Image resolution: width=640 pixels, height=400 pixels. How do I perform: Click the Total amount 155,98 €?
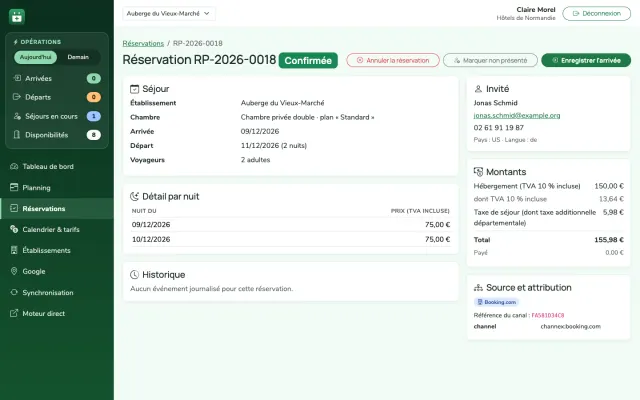point(609,240)
